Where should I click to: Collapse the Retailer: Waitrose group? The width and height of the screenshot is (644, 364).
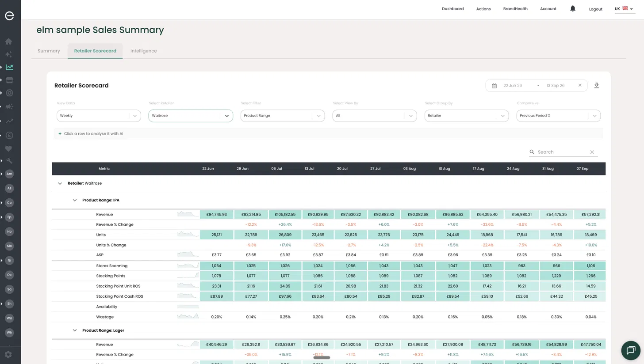(x=60, y=183)
